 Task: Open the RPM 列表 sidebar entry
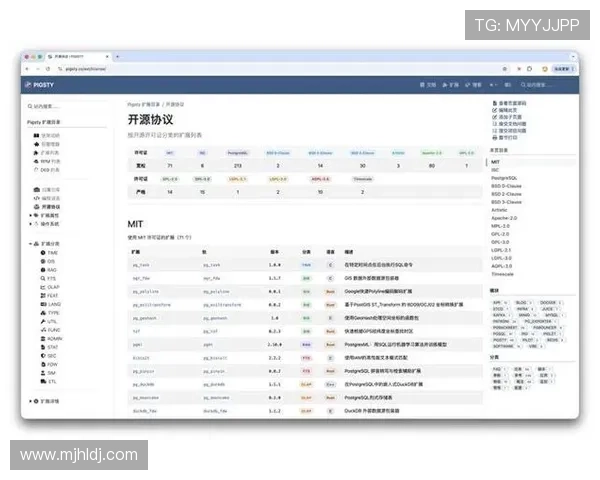pyautogui.click(x=47, y=162)
